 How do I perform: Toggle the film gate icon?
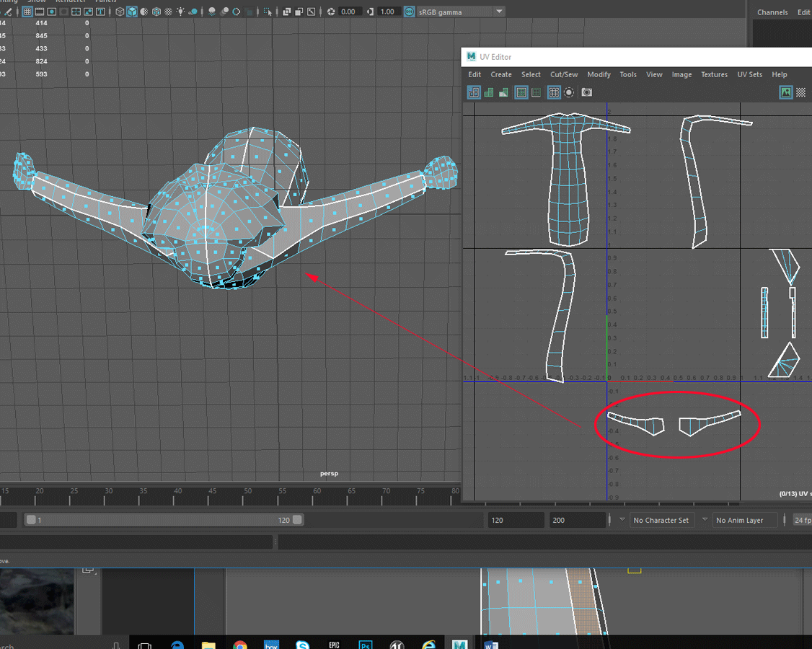[40, 12]
